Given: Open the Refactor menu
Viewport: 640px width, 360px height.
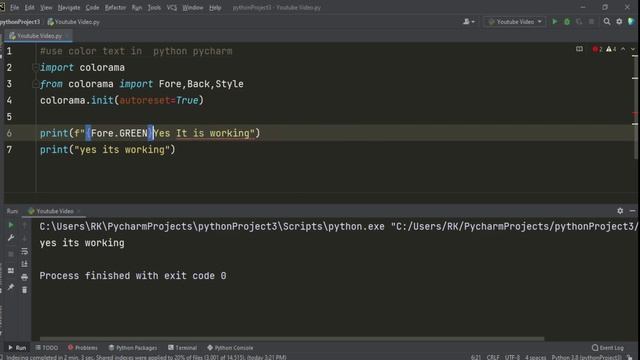Looking at the screenshot, I should [x=115, y=7].
